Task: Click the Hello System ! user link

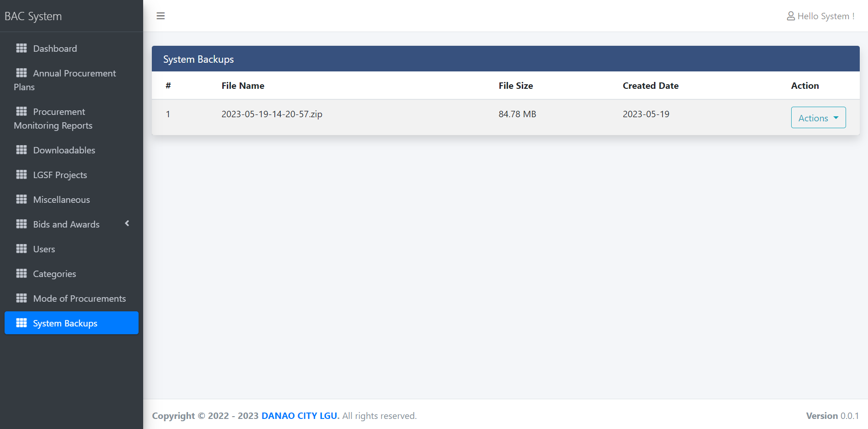Action: pyautogui.click(x=820, y=16)
